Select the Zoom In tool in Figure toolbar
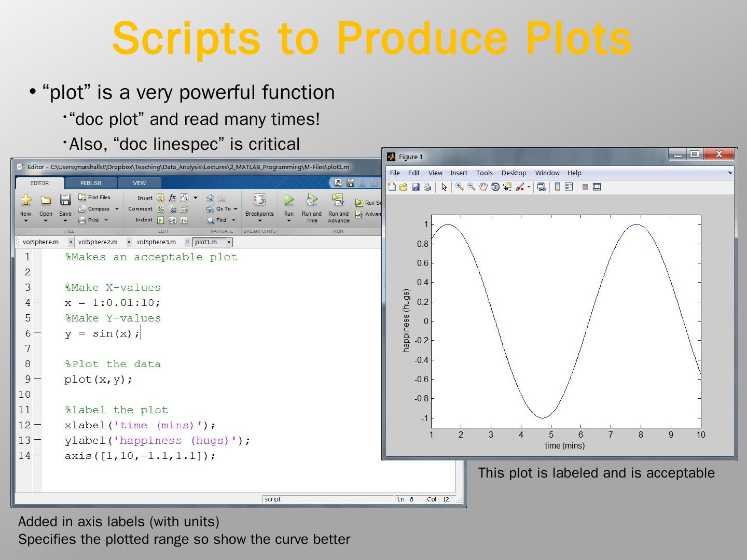The image size is (747, 560). (x=459, y=187)
